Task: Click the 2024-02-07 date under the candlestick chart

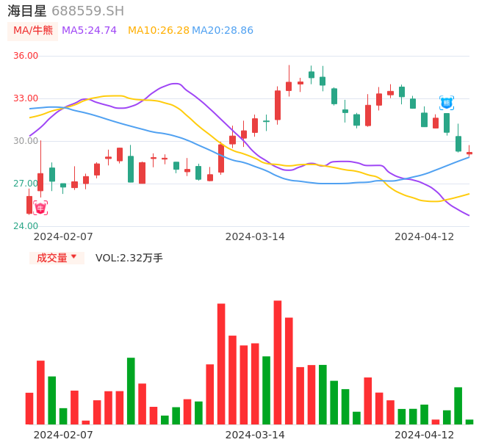Action: click(x=63, y=236)
